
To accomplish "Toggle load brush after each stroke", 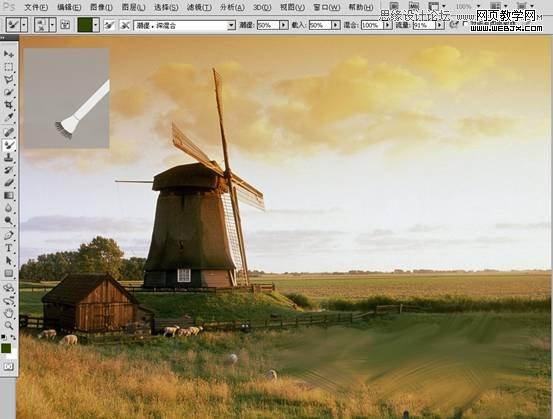I will [x=109, y=25].
